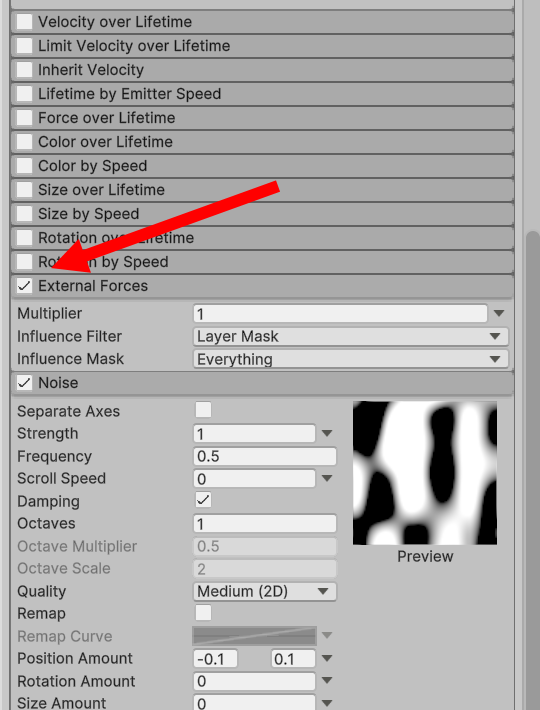
Task: Click the Quality property label
Action: [x=42, y=591]
